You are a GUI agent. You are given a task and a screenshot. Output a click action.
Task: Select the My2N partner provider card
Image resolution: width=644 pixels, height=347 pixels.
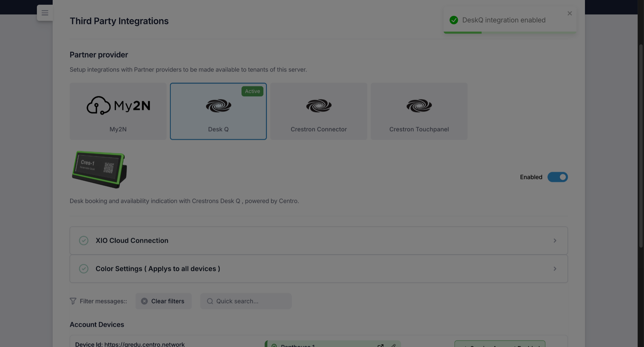[118, 111]
